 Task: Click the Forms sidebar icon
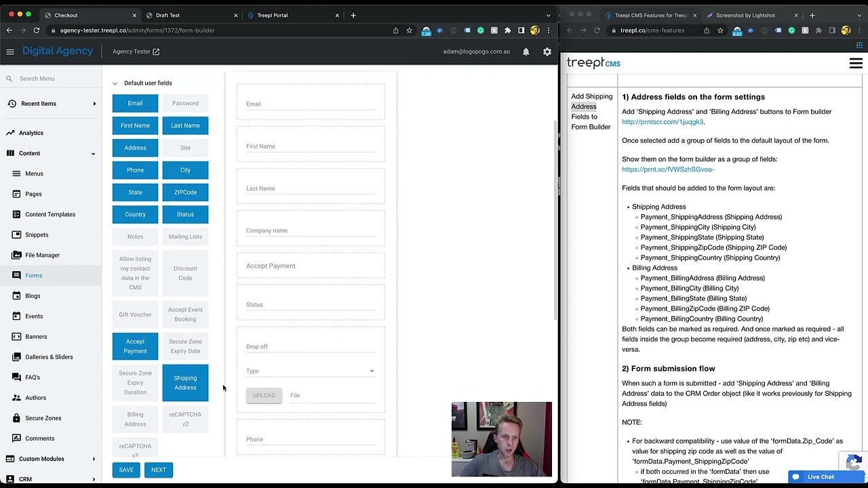(x=16, y=275)
